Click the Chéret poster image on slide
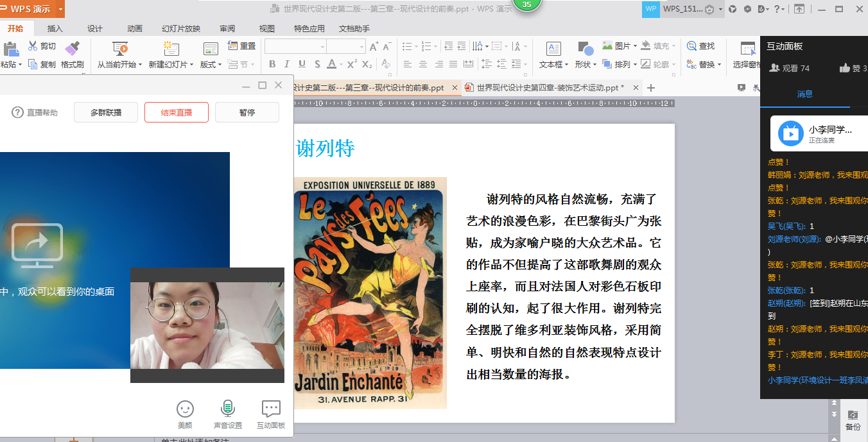Screen dimensions: 868x442 pyautogui.click(x=370, y=293)
